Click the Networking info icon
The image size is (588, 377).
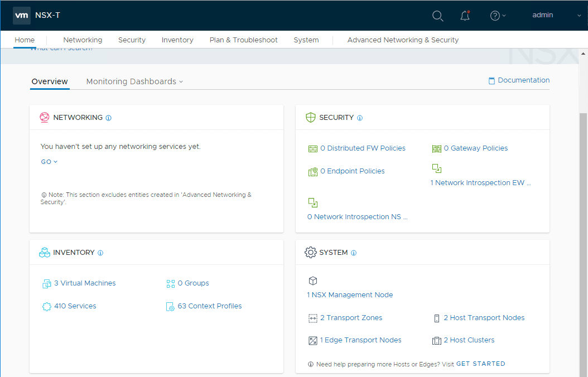click(x=109, y=118)
